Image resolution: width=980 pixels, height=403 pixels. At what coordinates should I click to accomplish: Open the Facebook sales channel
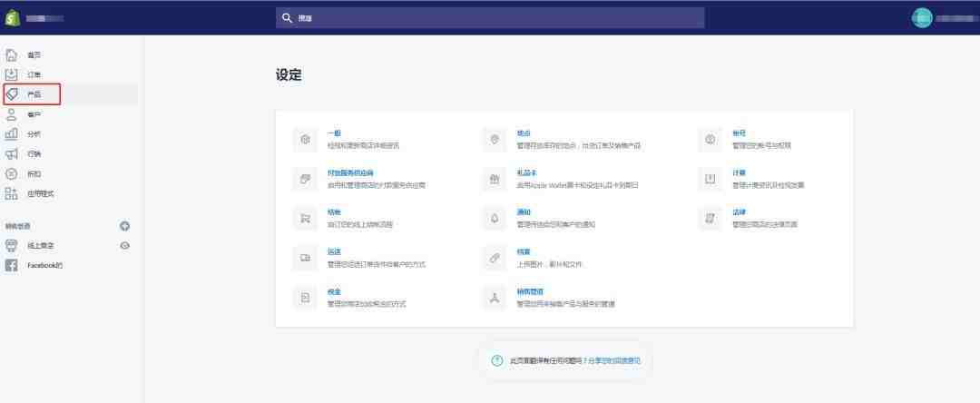point(45,266)
